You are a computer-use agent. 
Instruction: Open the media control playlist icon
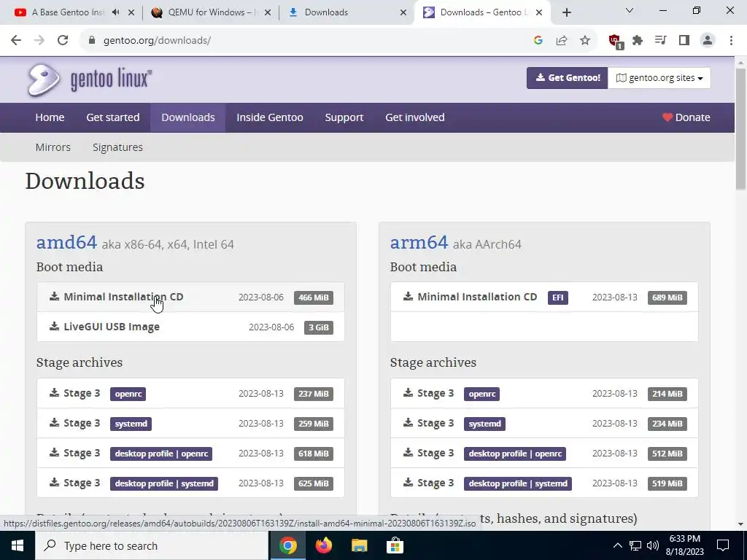click(661, 41)
